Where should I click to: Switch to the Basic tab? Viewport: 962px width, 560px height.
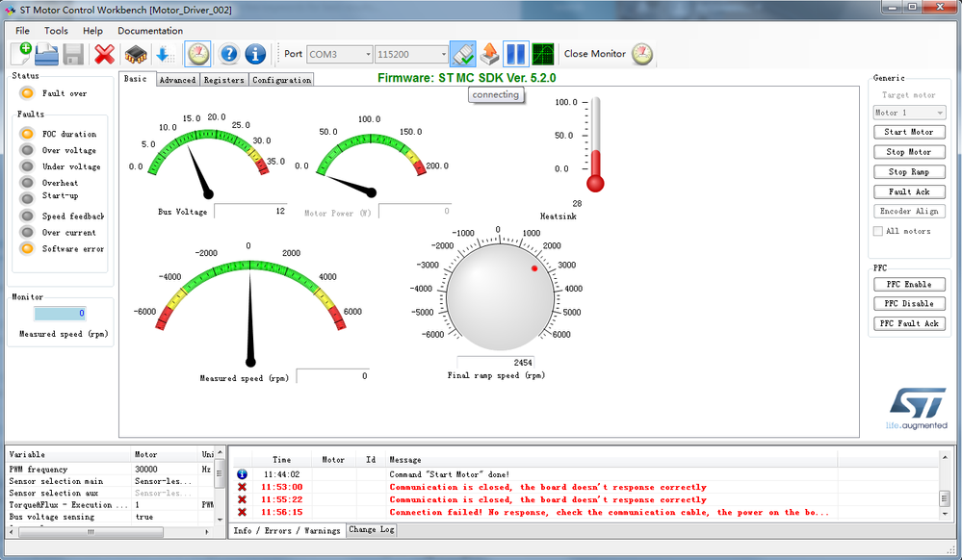tap(138, 79)
